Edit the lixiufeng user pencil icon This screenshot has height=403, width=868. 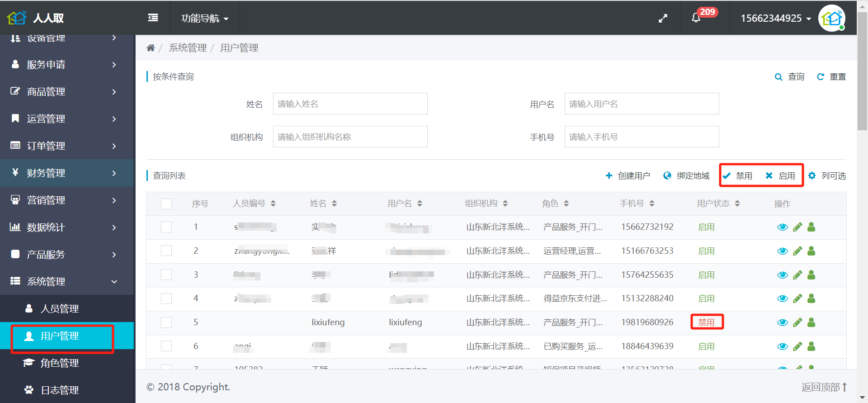click(797, 322)
